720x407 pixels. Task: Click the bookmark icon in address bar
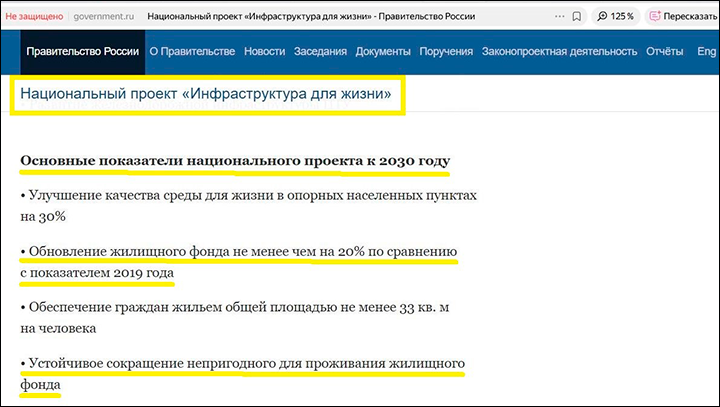coord(577,17)
